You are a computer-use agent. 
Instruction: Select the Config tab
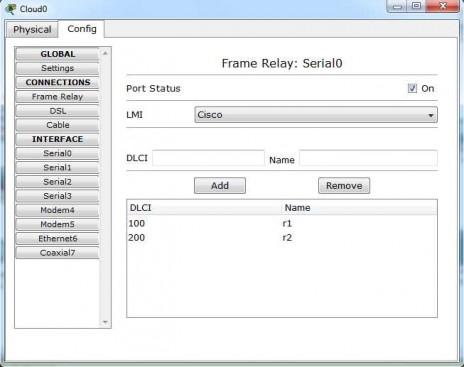tap(82, 29)
